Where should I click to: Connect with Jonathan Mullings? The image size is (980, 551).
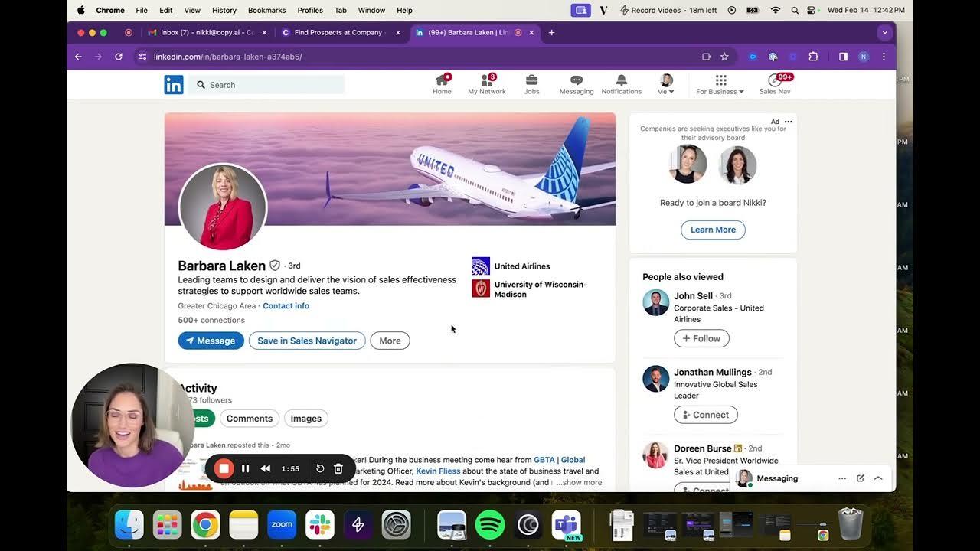tap(705, 415)
